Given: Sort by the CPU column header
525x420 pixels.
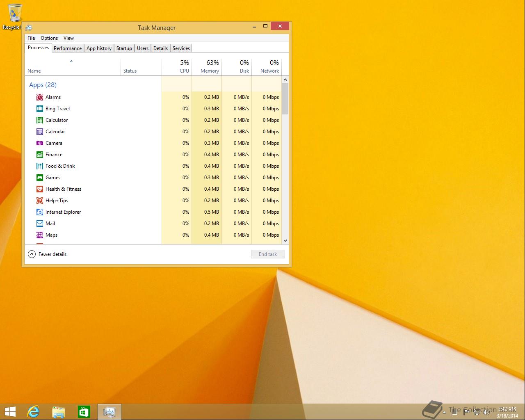Looking at the screenshot, I should (177, 67).
